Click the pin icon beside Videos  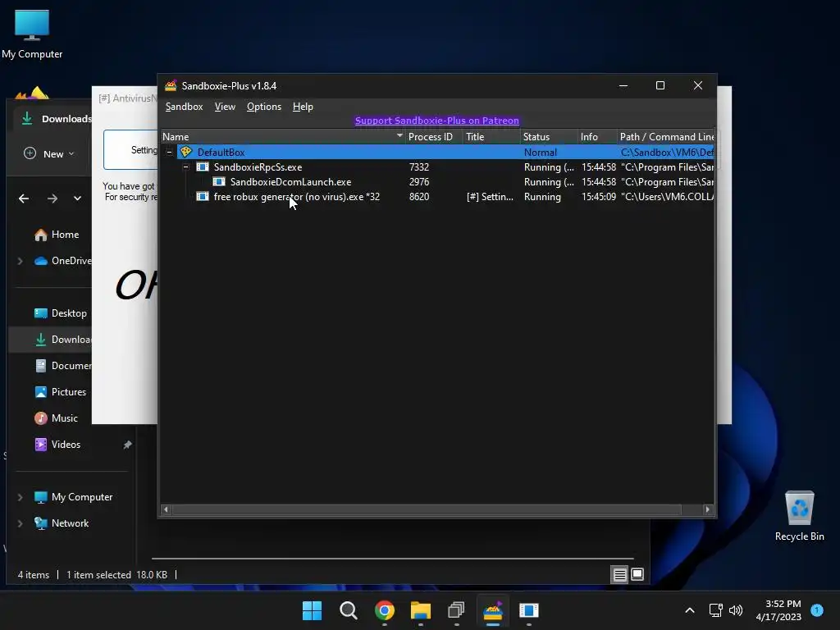[x=127, y=445]
